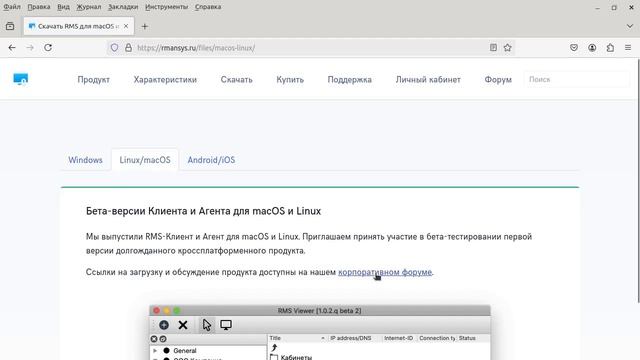Click the page vertical scrollbar
This screenshot has height=360, width=640.
click(638, 180)
